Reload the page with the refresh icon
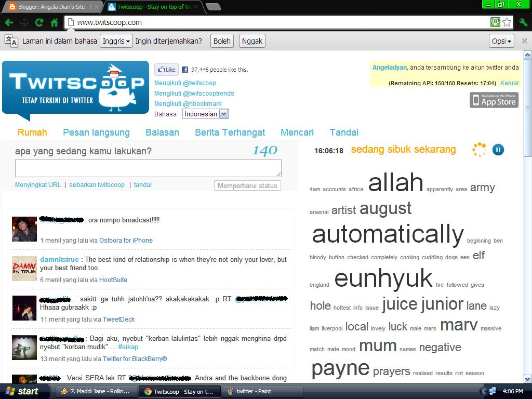This screenshot has width=532, height=399. [39, 22]
